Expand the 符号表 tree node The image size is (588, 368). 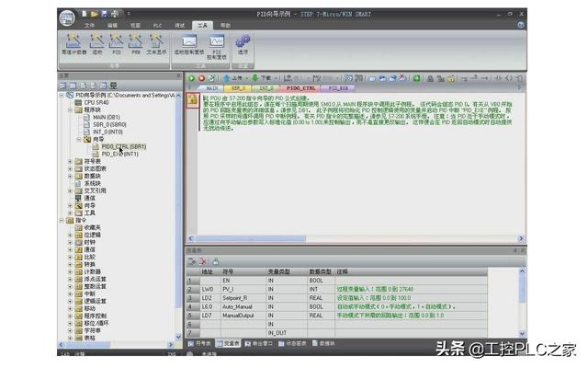point(70,162)
